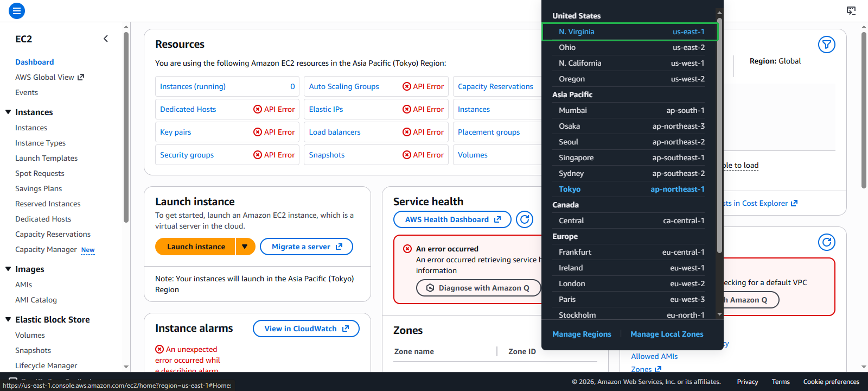The width and height of the screenshot is (868, 391).
Task: Open Manage Local Zones link
Action: 667,334
